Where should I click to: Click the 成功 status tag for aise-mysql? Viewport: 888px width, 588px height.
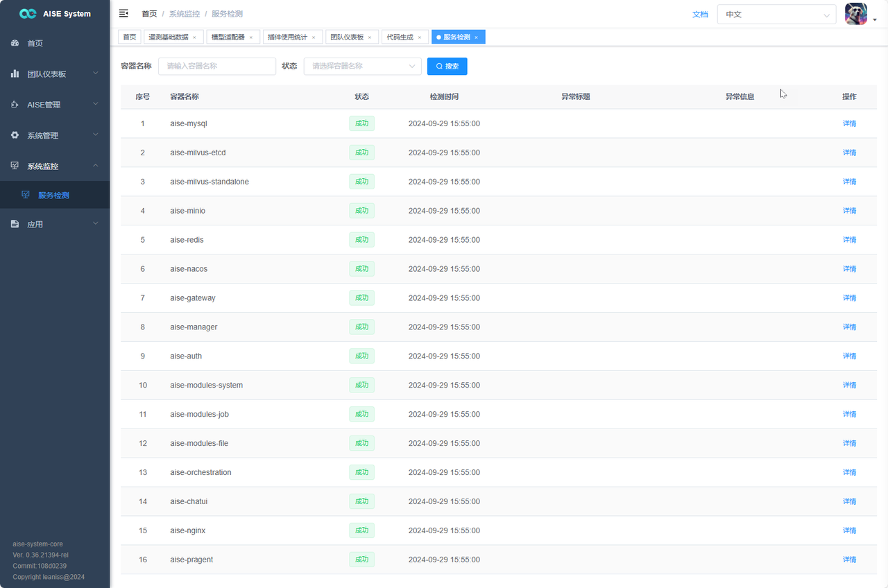click(x=361, y=123)
